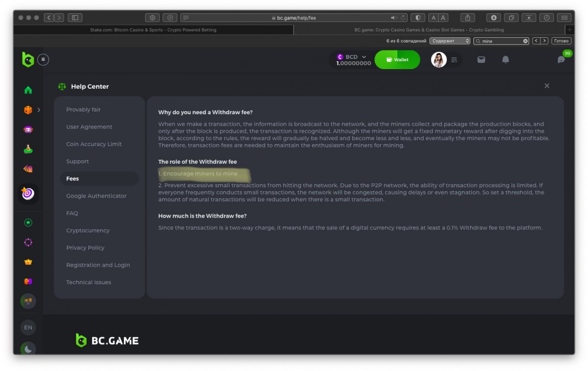Expand the BCD currency dropdown
Image resolution: width=588 pixels, height=371 pixels.
coord(364,57)
